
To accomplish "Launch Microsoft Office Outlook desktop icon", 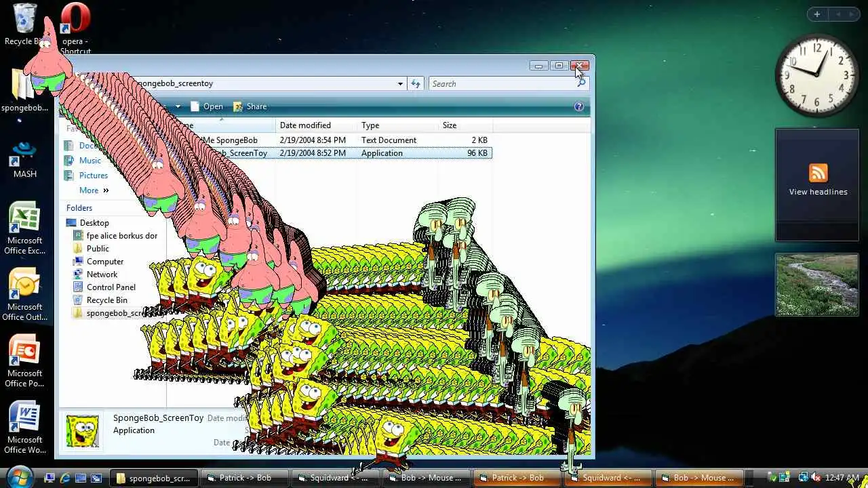I will click(x=25, y=295).
